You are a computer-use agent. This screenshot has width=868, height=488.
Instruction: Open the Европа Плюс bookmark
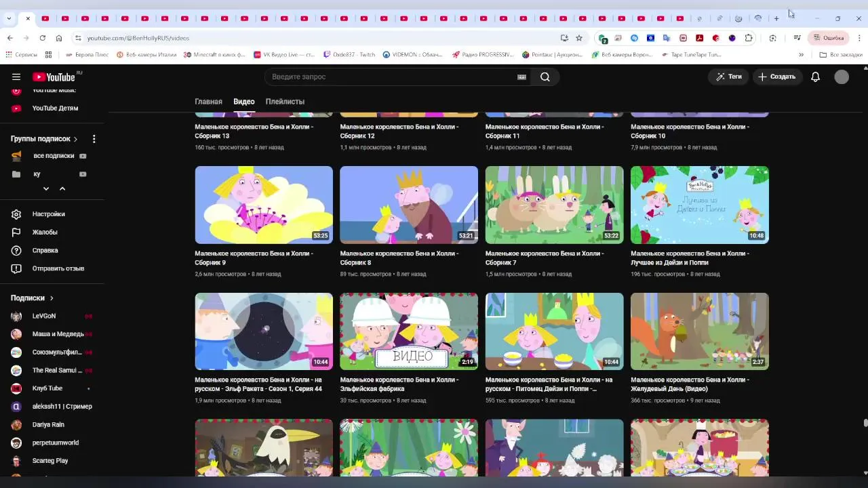[87, 55]
